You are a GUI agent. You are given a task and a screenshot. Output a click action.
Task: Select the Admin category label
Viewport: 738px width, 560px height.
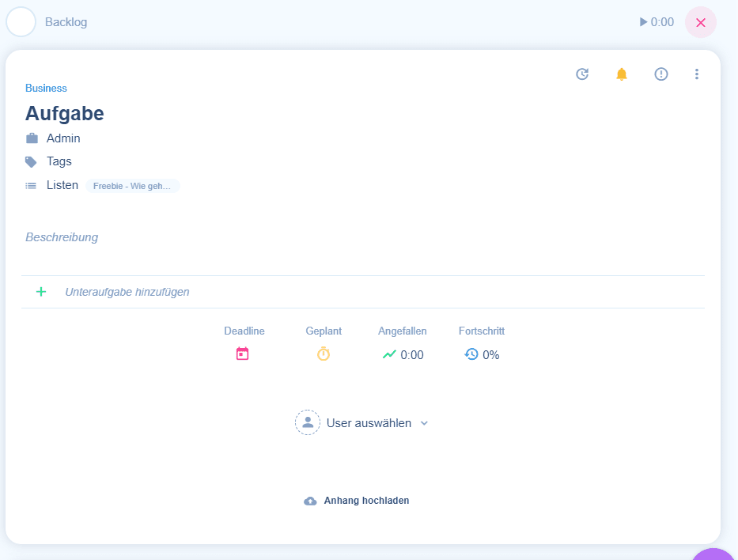(63, 138)
